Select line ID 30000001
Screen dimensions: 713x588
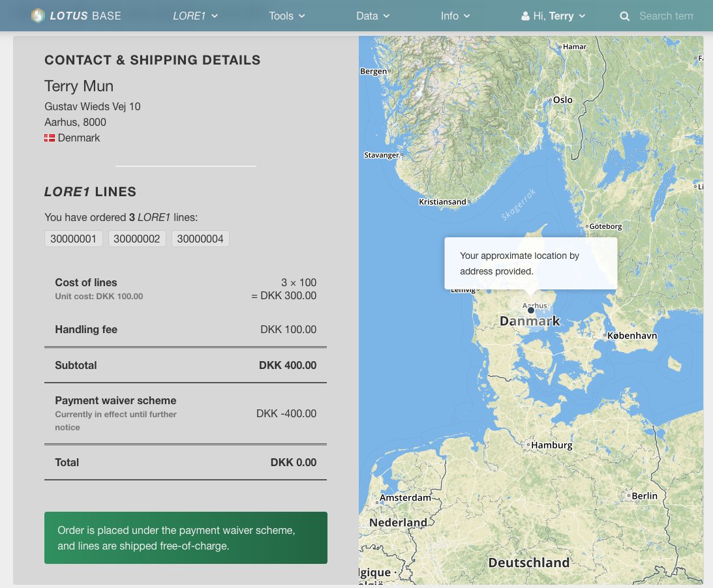coord(73,238)
